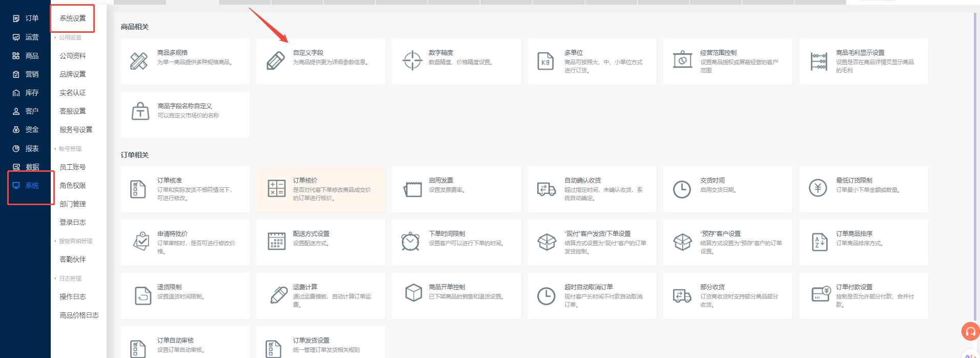Image resolution: width=980 pixels, height=358 pixels.
Task: Click the 自定义字段 card title
Action: (x=308, y=53)
